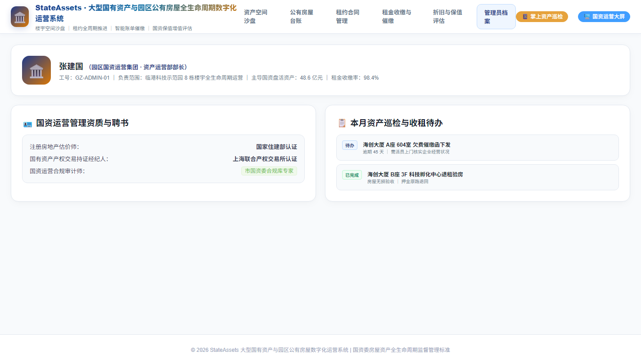Click the 主导国资盘活资产：48.6 亿元 value
Image resolution: width=641 pixels, height=364 pixels.
[287, 78]
